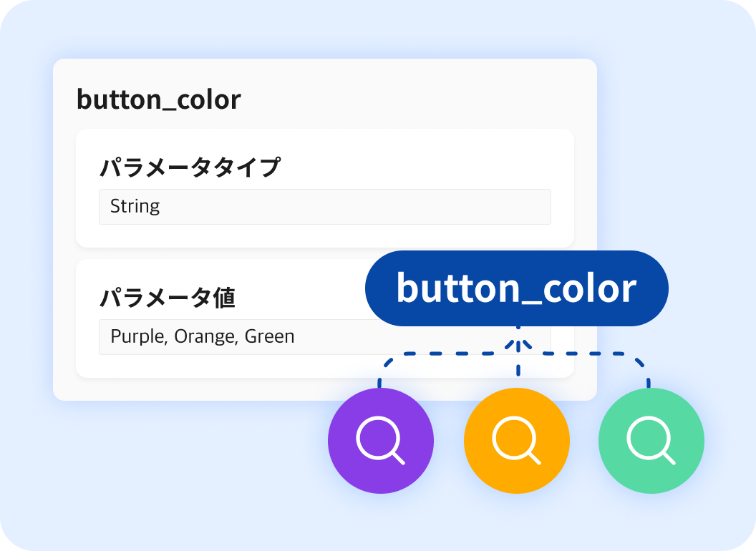Click the dashed arrowhead below the blue pill
The width and height of the screenshot is (756, 551).
[518, 342]
